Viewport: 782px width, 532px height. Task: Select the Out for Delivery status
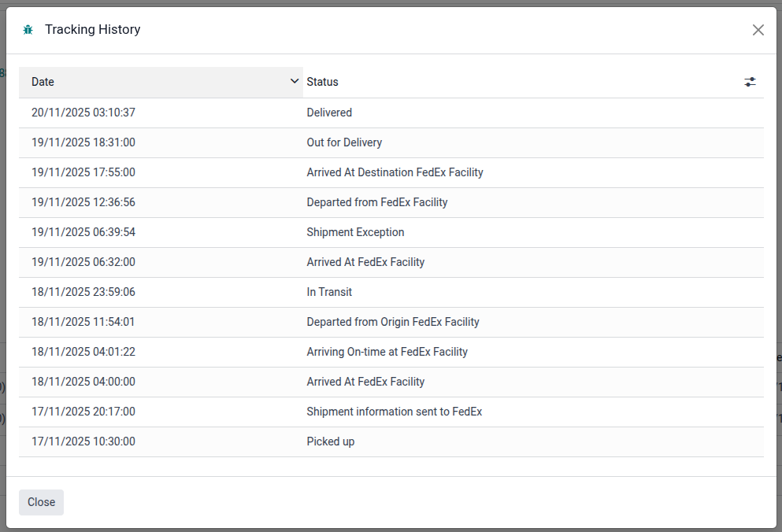(x=344, y=142)
